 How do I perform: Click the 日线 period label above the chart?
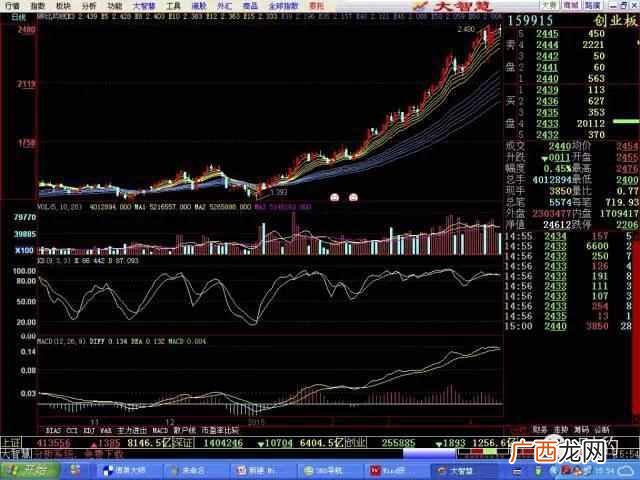19,17
